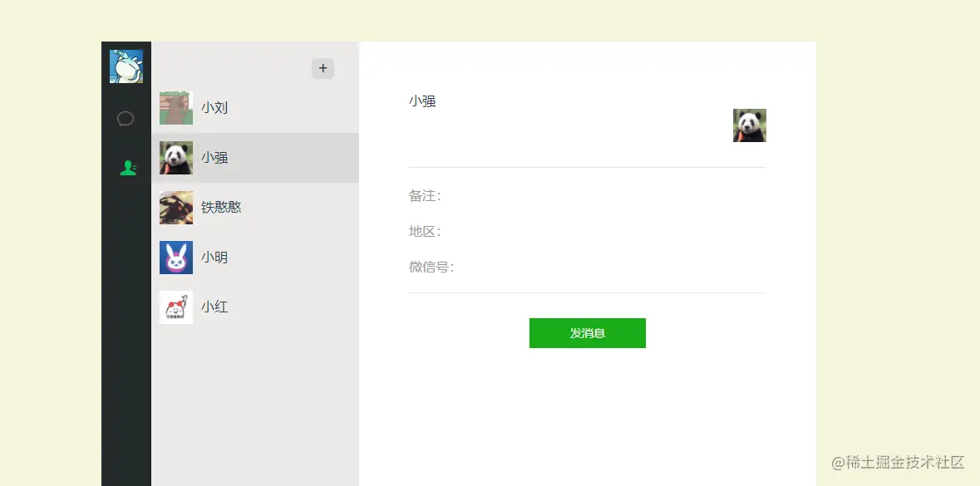Select contact 小红 in the list
Viewport: 980px width, 486px height.
[255, 307]
